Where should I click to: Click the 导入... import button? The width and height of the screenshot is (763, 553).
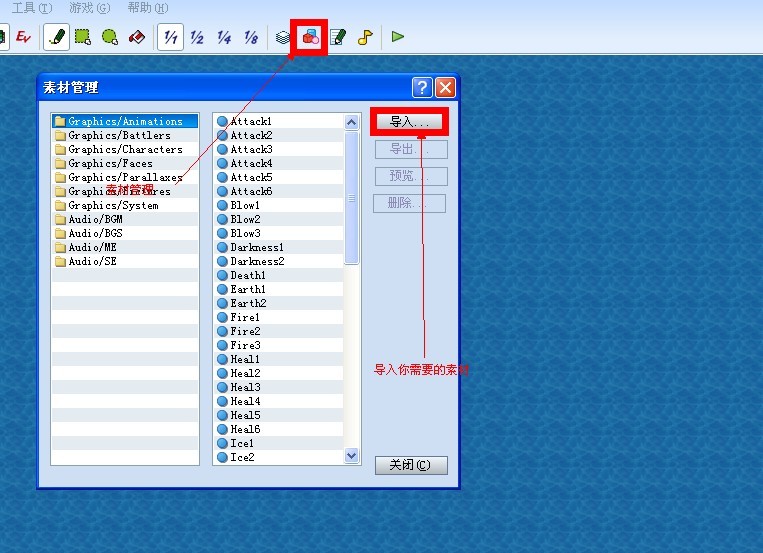tap(409, 122)
